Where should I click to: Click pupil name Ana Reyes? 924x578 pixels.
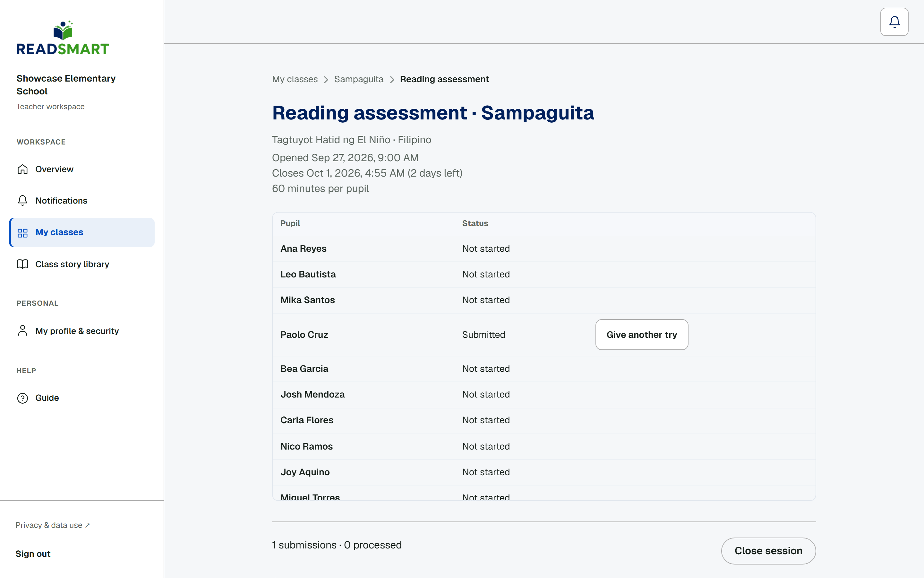(303, 249)
